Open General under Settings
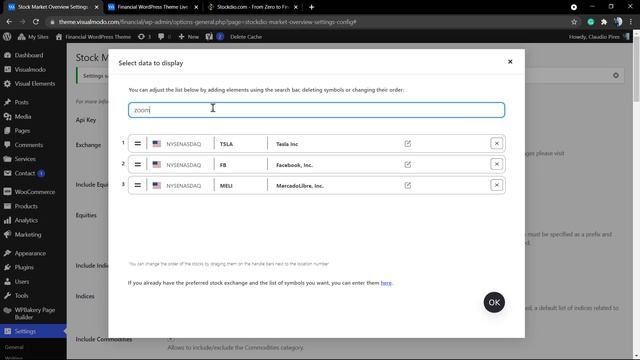This screenshot has width=640, height=360. pos(14,347)
